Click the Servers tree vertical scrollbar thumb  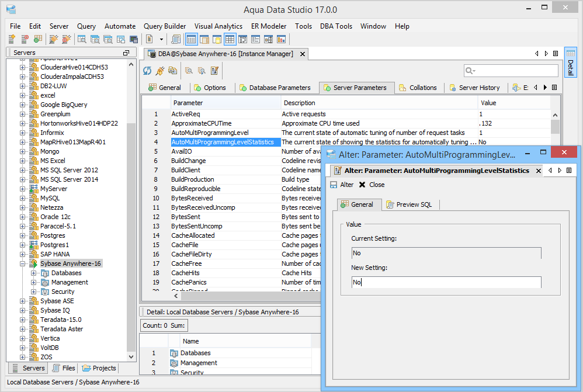pos(131,237)
